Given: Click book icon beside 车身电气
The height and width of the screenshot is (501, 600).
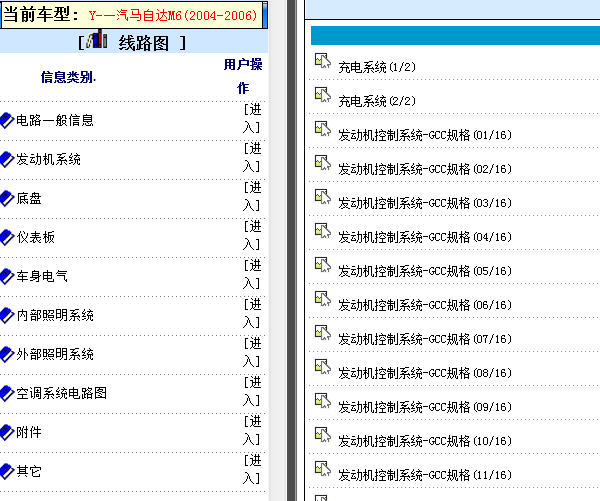Looking at the screenshot, I should 7,277.
